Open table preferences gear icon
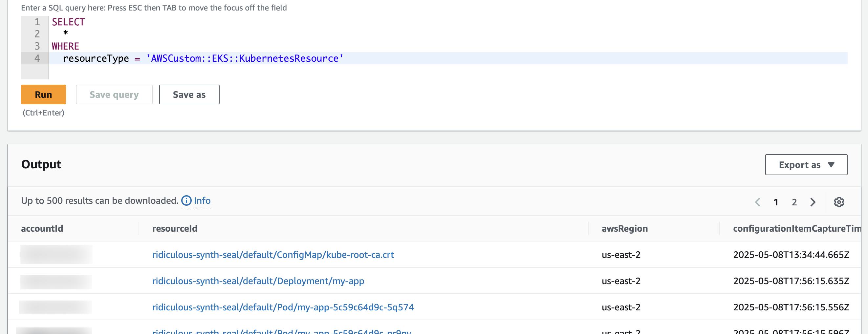 (839, 202)
